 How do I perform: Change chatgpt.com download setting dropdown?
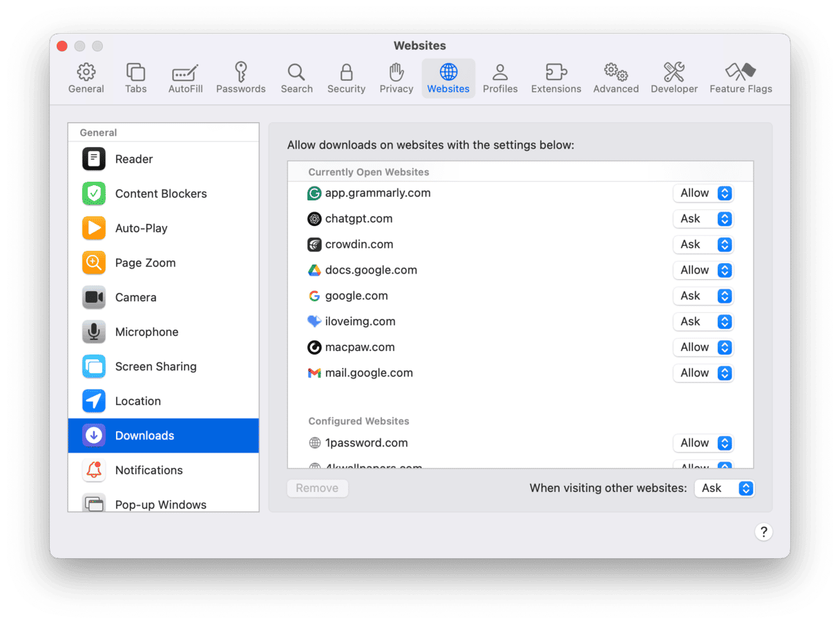(703, 219)
